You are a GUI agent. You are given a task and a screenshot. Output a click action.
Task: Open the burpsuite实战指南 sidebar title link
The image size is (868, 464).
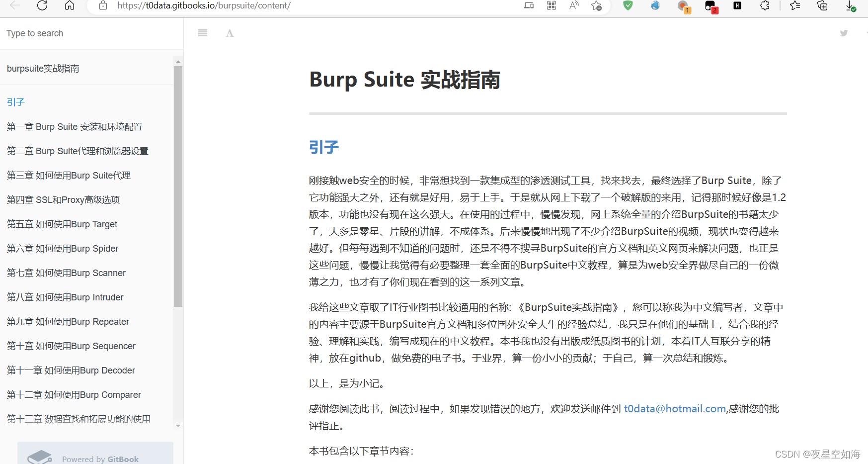(43, 69)
